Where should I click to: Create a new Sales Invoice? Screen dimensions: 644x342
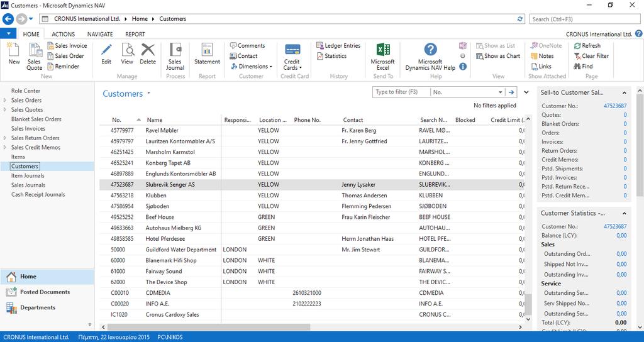[67, 45]
